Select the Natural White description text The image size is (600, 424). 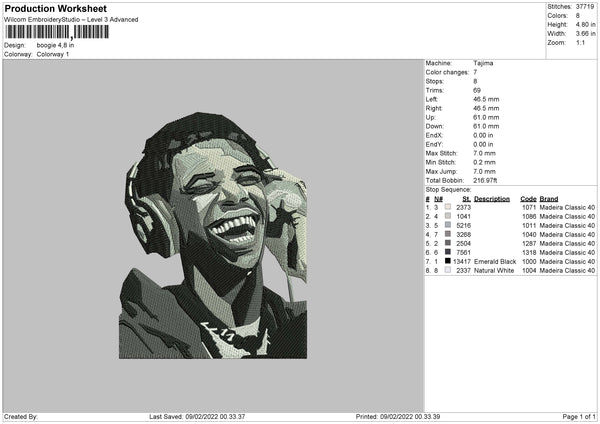point(494,271)
